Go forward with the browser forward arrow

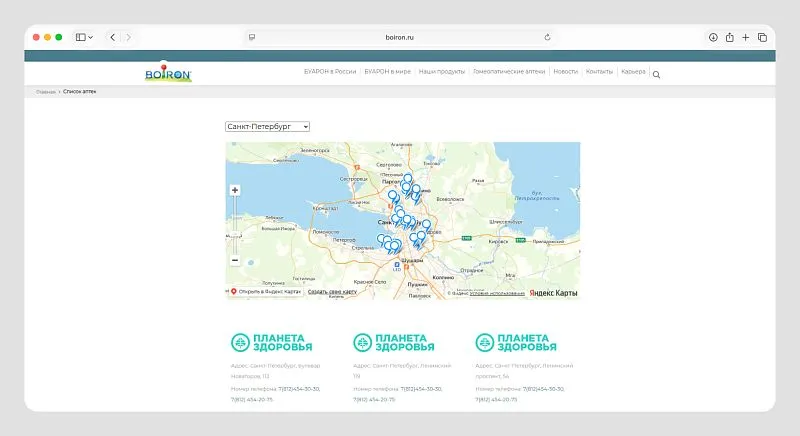129,37
